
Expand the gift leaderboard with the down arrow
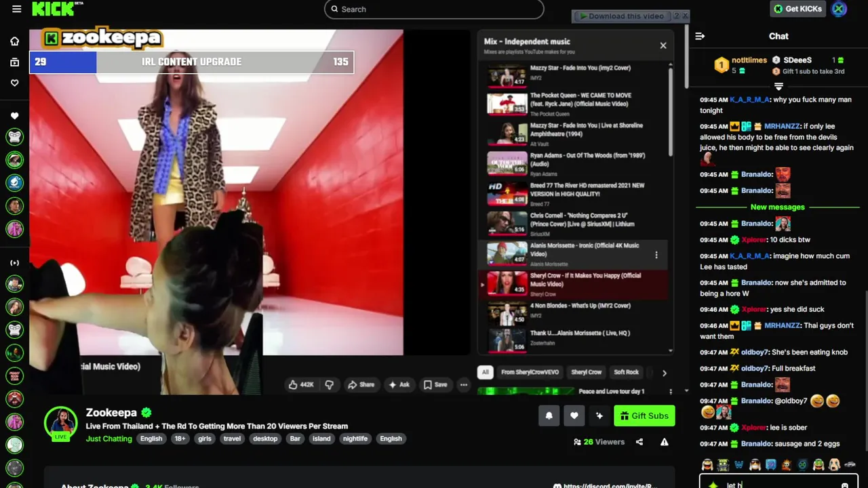[x=778, y=86]
